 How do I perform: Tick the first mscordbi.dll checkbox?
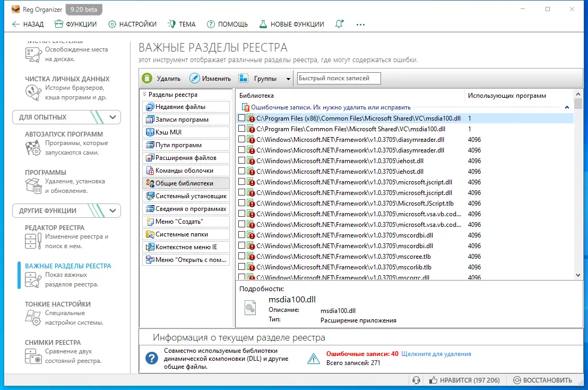[241, 235]
